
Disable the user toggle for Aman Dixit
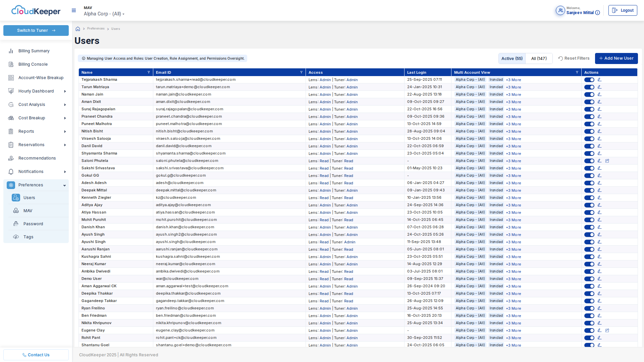click(589, 102)
